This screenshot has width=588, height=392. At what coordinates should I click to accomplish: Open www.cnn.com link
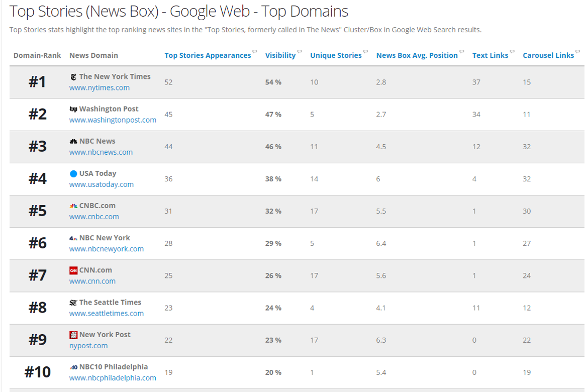tap(92, 281)
